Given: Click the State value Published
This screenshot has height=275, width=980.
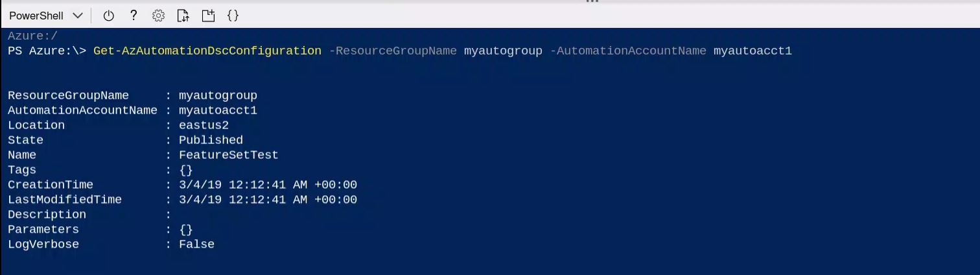Looking at the screenshot, I should 211,140.
